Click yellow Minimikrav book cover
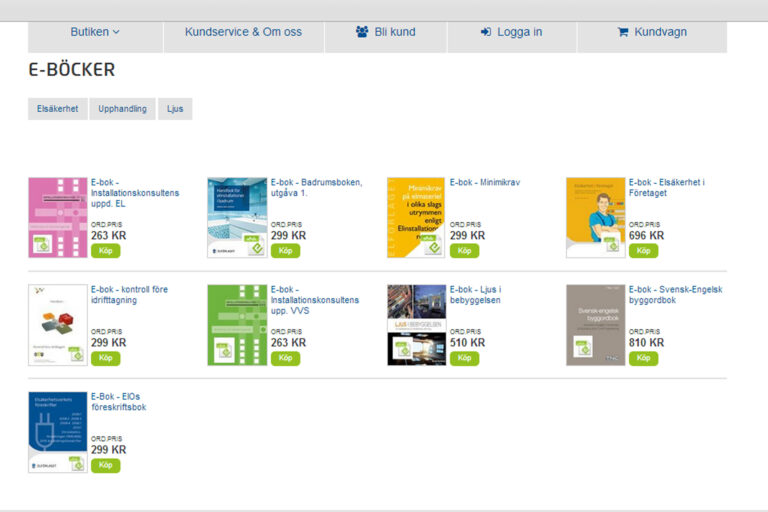This screenshot has height=512, width=768. point(416,218)
